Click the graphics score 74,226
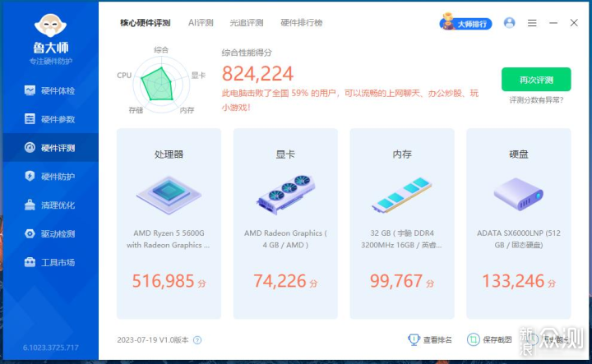The height and width of the screenshot is (364, 592). [280, 281]
